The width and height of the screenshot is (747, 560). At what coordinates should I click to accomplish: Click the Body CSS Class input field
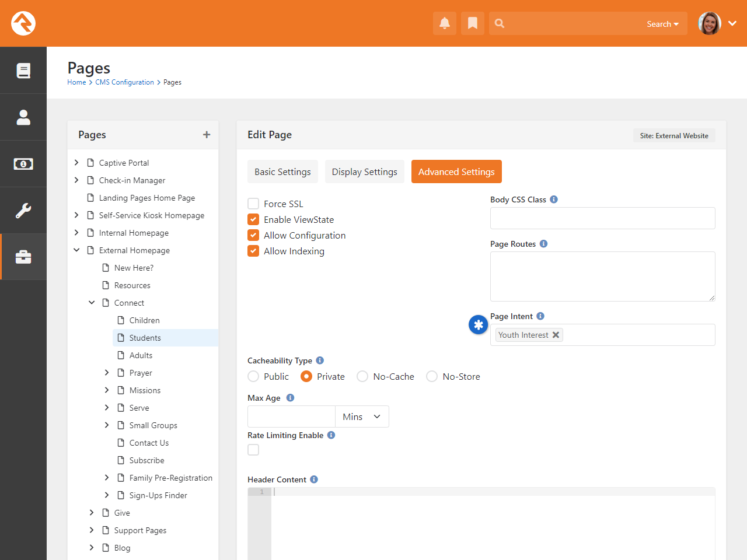coord(603,218)
